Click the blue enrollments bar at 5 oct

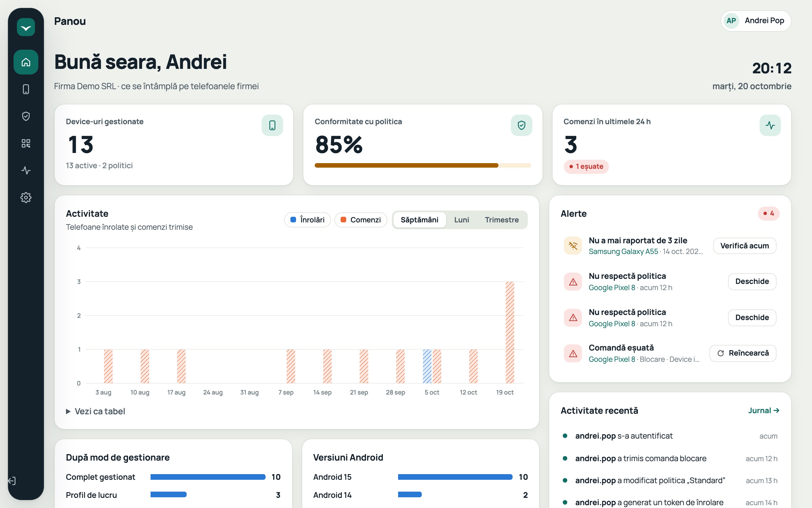427,366
